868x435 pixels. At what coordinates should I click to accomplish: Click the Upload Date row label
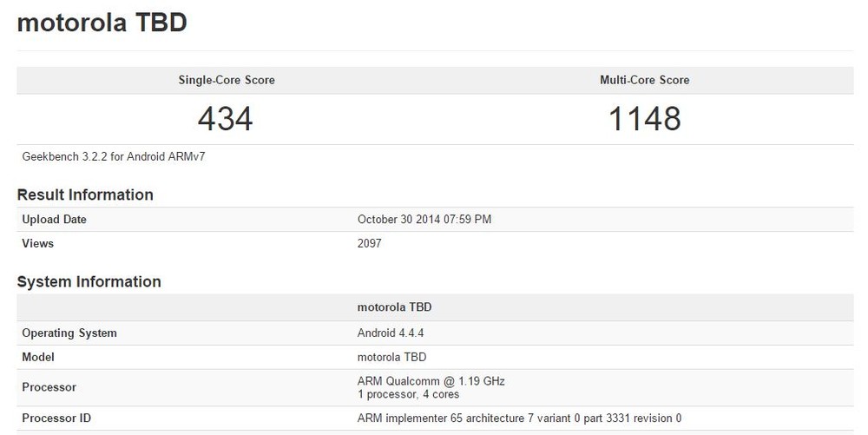click(55, 220)
